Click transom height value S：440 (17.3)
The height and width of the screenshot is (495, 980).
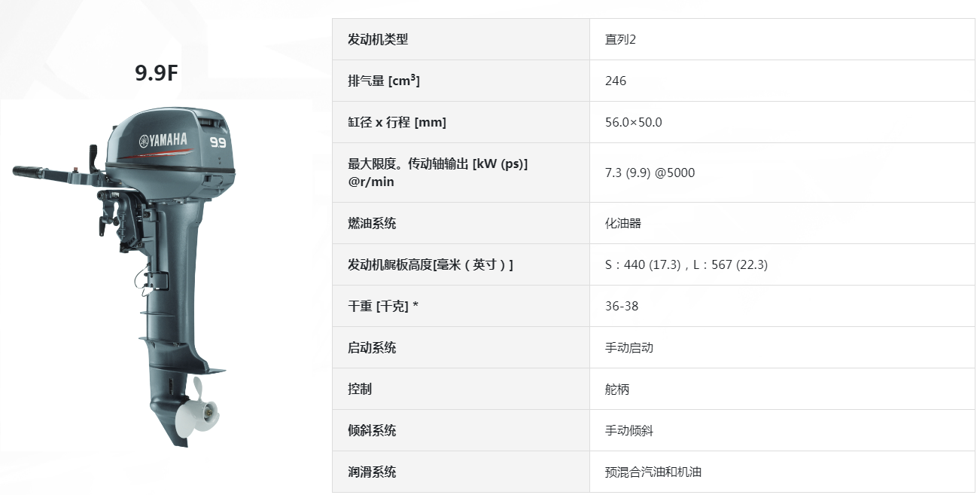pos(643,264)
